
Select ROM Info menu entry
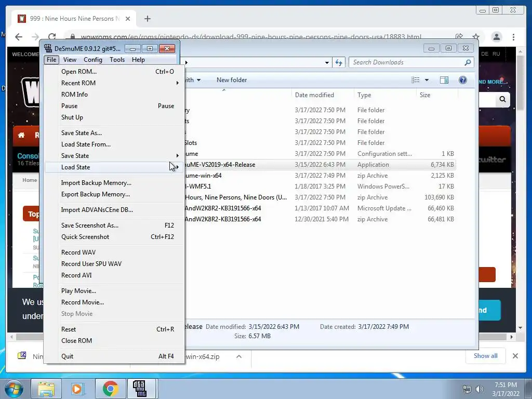pos(115,95)
